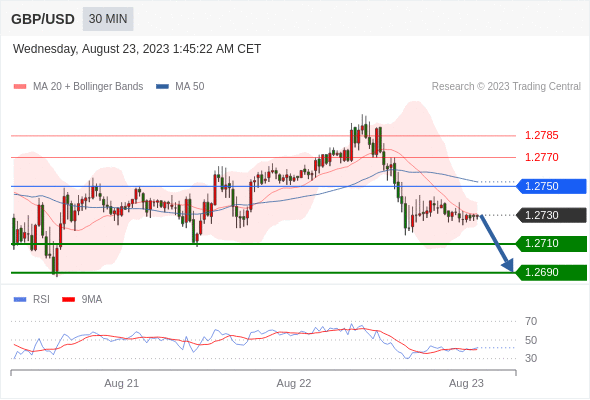Click the blue MA 50 color swatch

click(163, 87)
